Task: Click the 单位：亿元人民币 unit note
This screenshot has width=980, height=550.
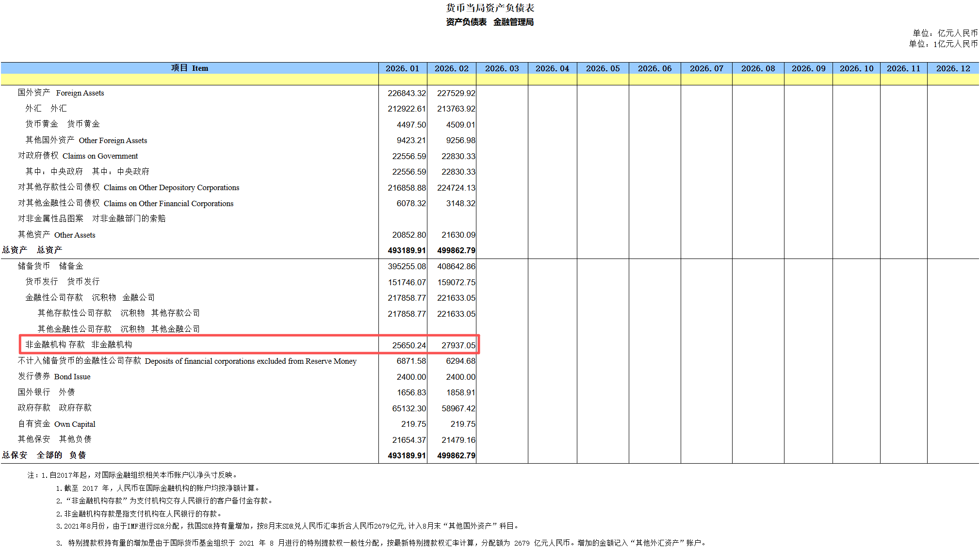Action: [945, 33]
